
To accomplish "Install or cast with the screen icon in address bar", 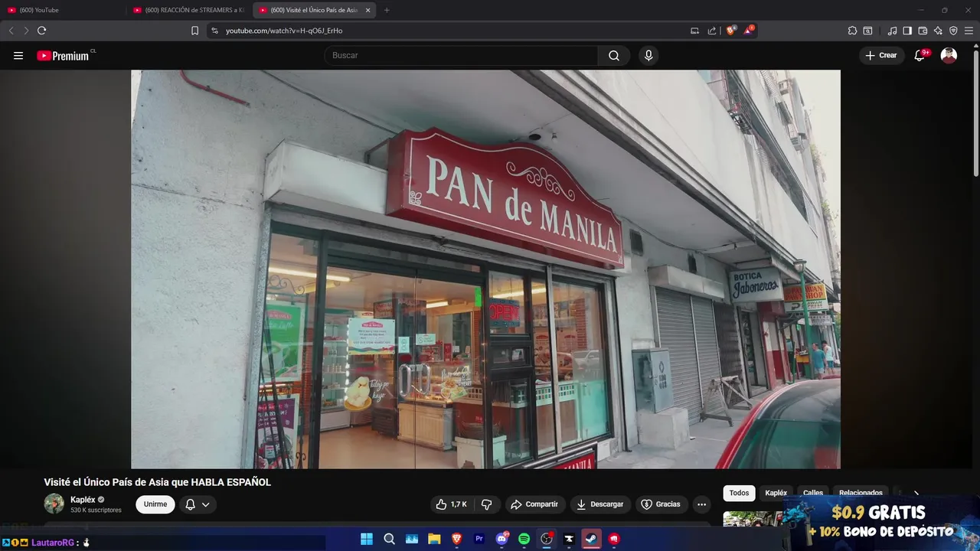I will (x=695, y=31).
